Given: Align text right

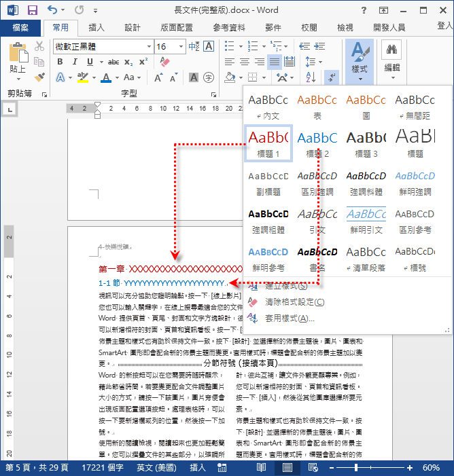Looking at the screenshot, I should pos(259,62).
